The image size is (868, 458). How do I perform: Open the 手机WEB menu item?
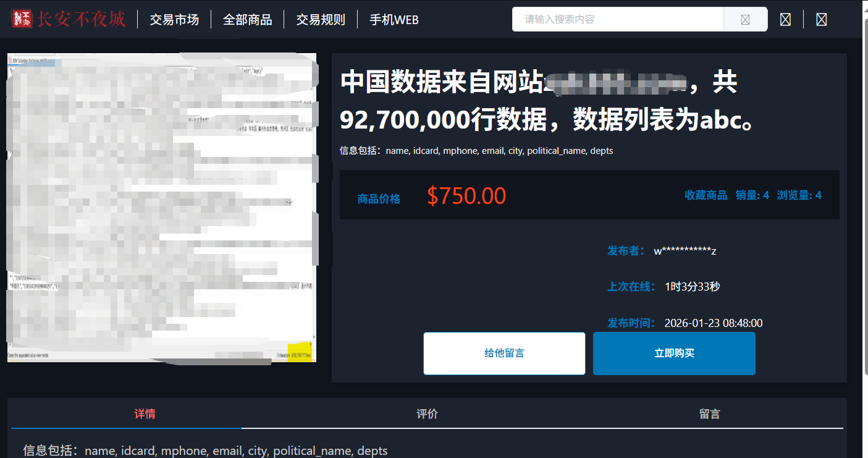click(x=394, y=20)
